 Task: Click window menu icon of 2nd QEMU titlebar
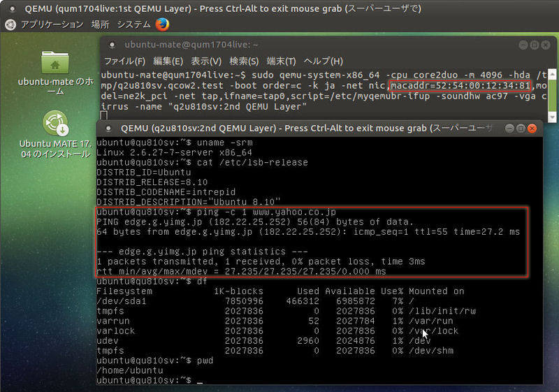(x=109, y=129)
